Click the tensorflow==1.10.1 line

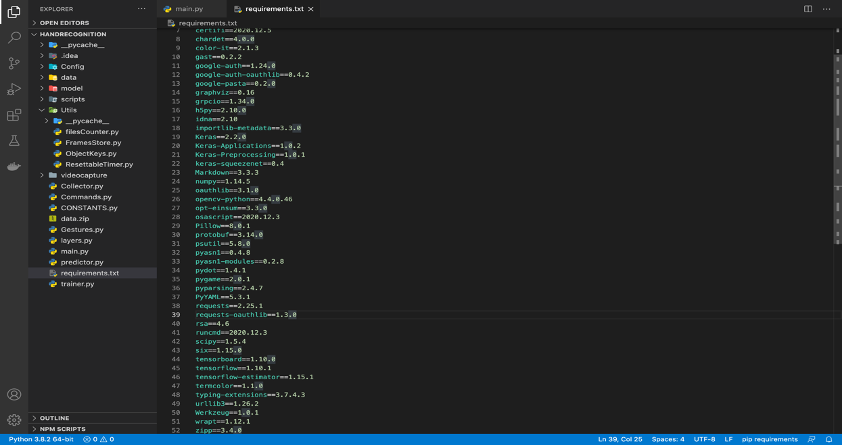pyautogui.click(x=233, y=368)
